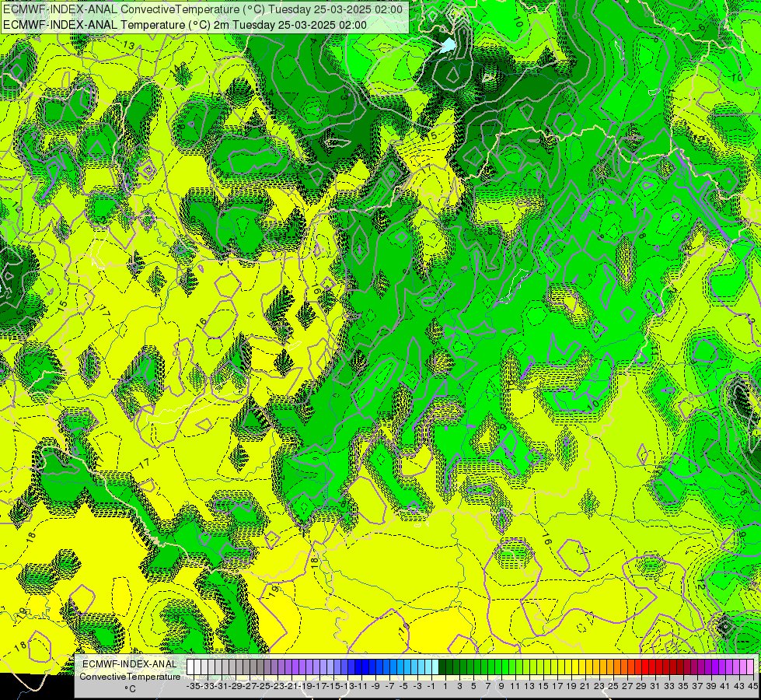Image resolution: width=761 pixels, height=700 pixels.
Task: Select darkest green swatch above legend value 1
Action: coord(442,667)
